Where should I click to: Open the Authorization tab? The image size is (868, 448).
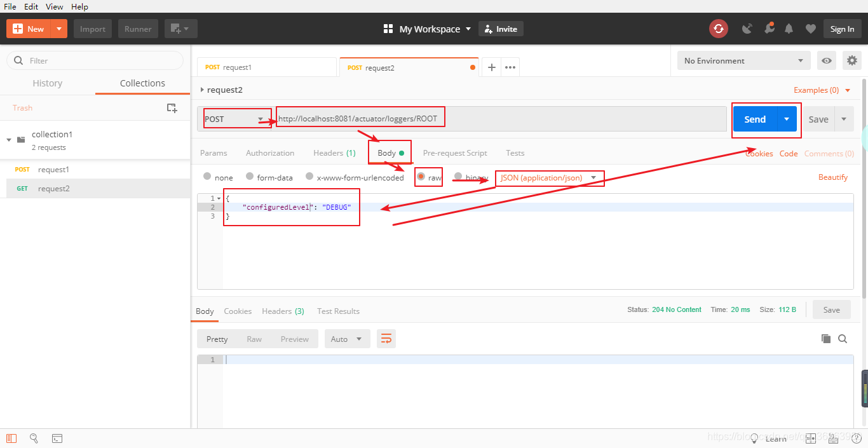click(270, 153)
